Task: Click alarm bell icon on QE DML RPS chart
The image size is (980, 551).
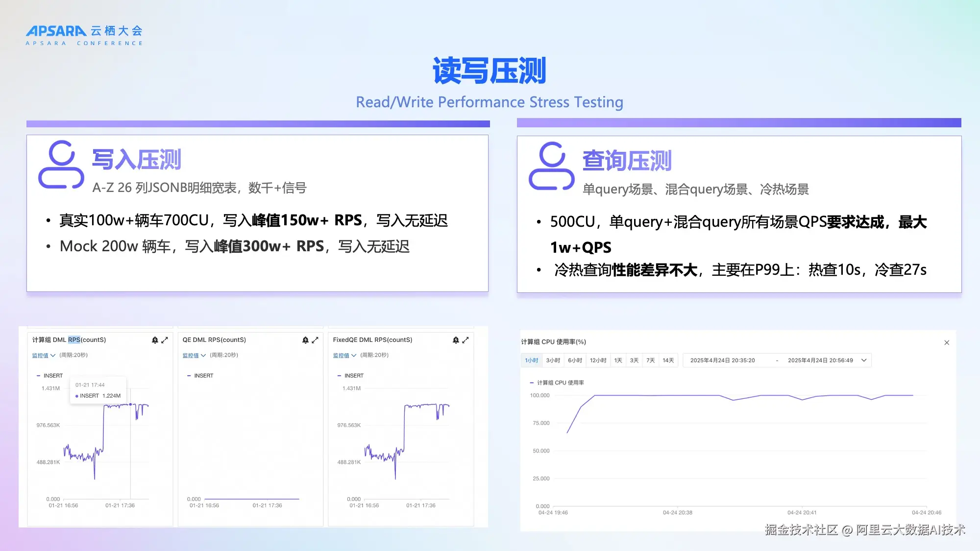Action: point(305,340)
